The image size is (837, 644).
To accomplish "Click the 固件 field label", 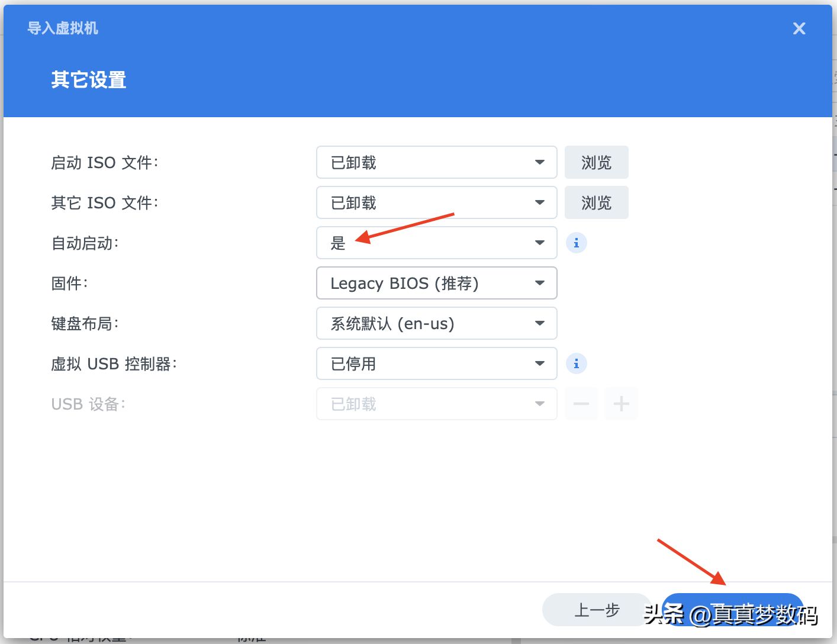I will tap(69, 284).
